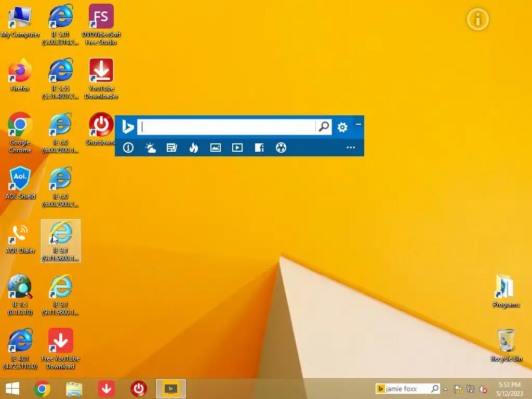Screen dimensions: 532x399
Task: Select the Google Chrome desktop icon
Action: pyautogui.click(x=20, y=132)
